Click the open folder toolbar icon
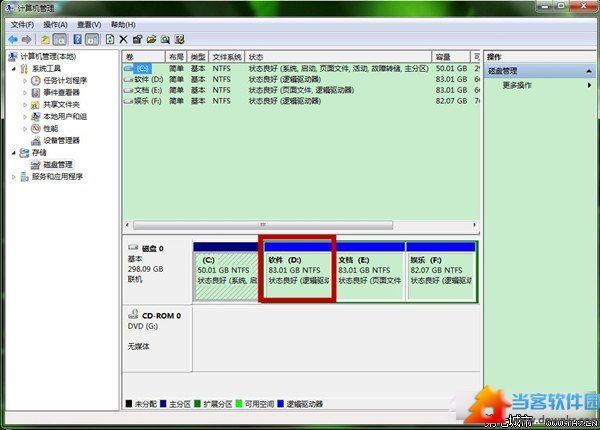 point(151,39)
